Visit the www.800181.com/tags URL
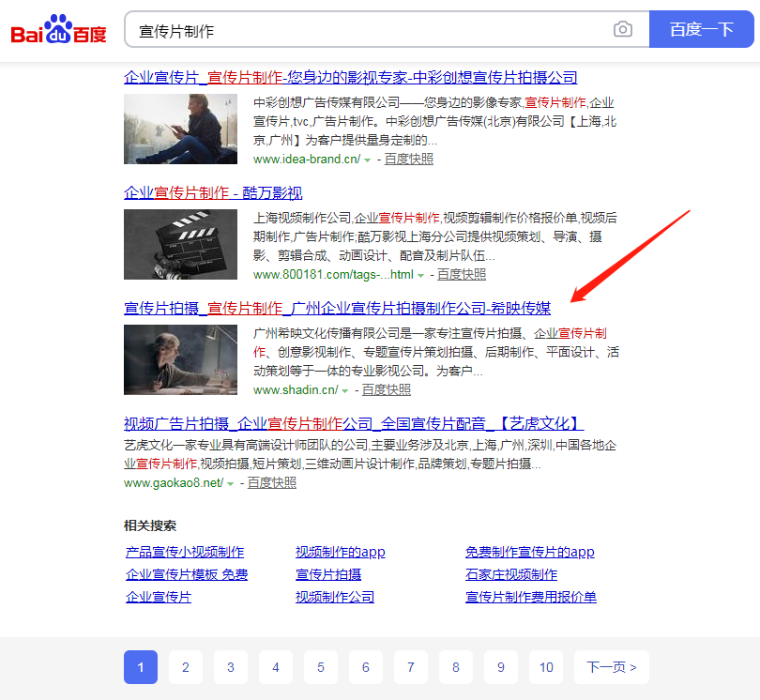Viewport: 760px width, 700px height. tap(333, 274)
